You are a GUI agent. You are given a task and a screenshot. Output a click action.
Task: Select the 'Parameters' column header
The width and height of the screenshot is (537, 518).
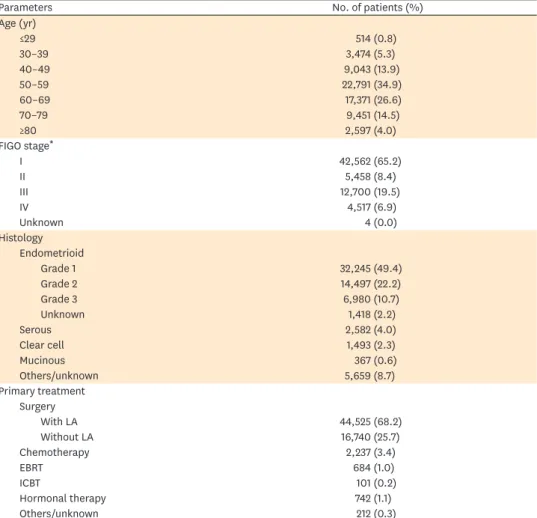(x=26, y=7)
